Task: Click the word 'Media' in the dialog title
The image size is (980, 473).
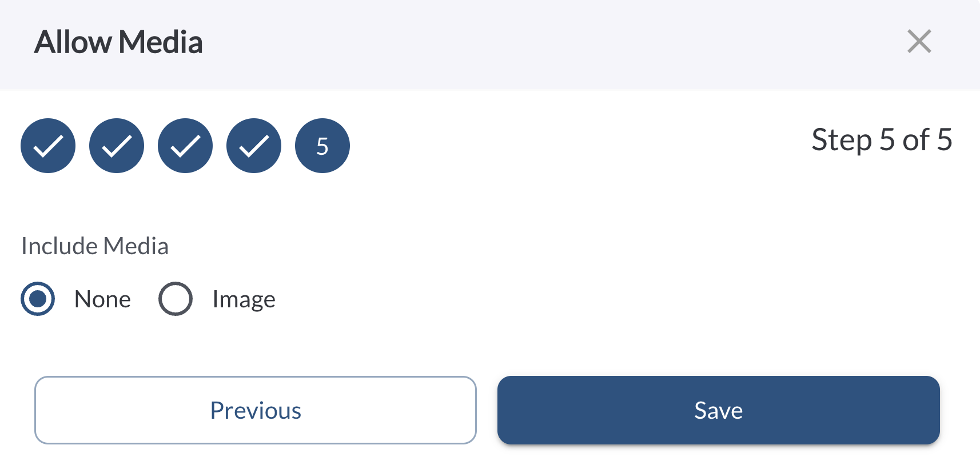Action: [x=161, y=42]
